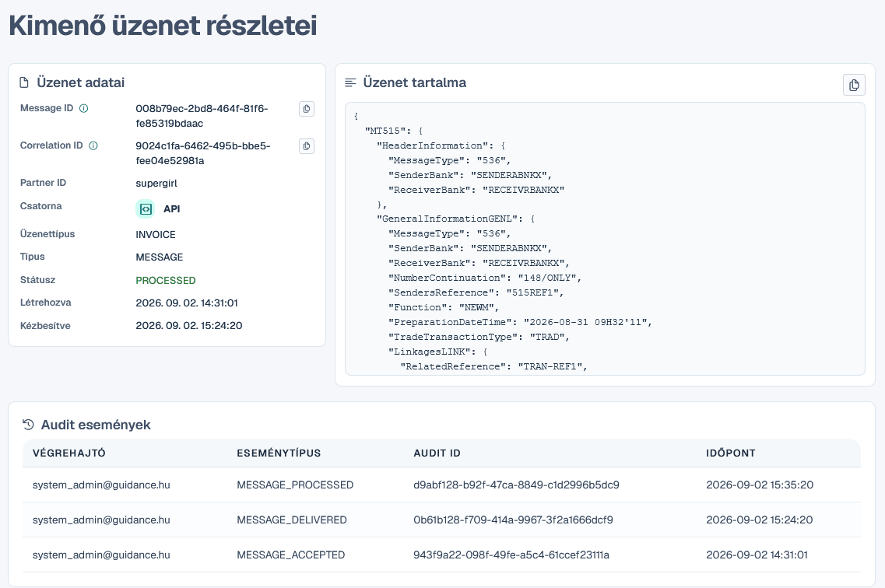Copy the message content JSON
The height and width of the screenshot is (588, 885).
coord(854,85)
